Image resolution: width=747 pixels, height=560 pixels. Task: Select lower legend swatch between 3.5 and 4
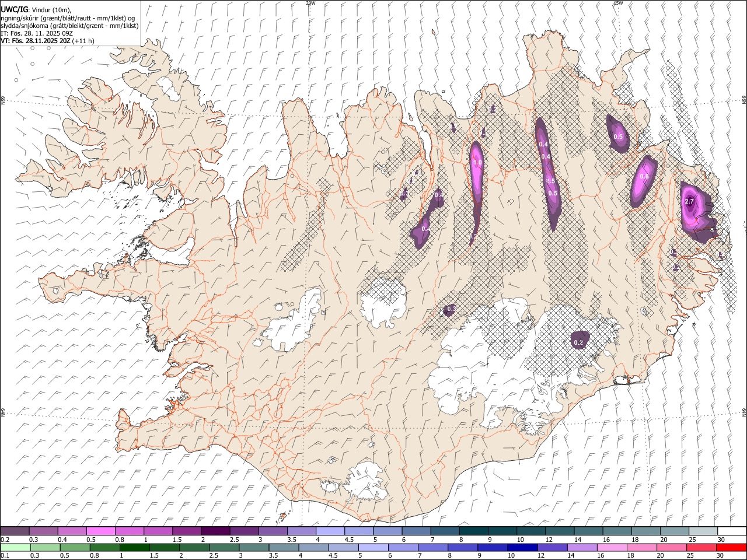pos(284,548)
